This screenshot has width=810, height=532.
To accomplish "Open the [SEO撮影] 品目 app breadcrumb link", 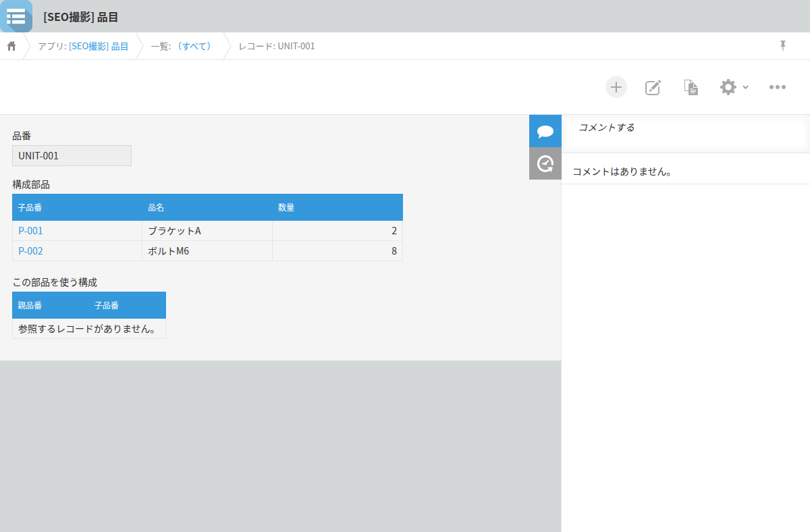I will (x=99, y=46).
